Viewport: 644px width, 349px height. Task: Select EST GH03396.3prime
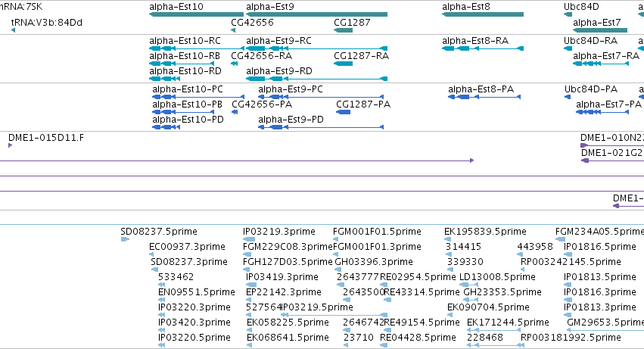pyautogui.click(x=374, y=262)
